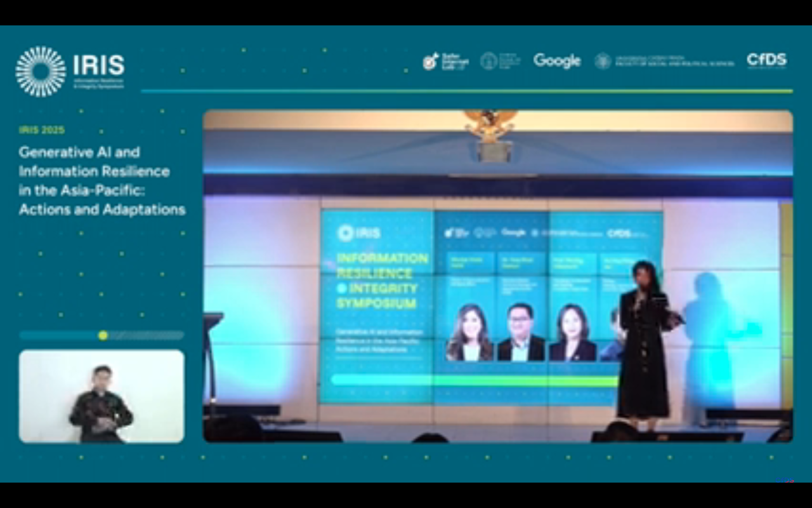
Task: Click the CfDS logo at top right
Action: 766,61
